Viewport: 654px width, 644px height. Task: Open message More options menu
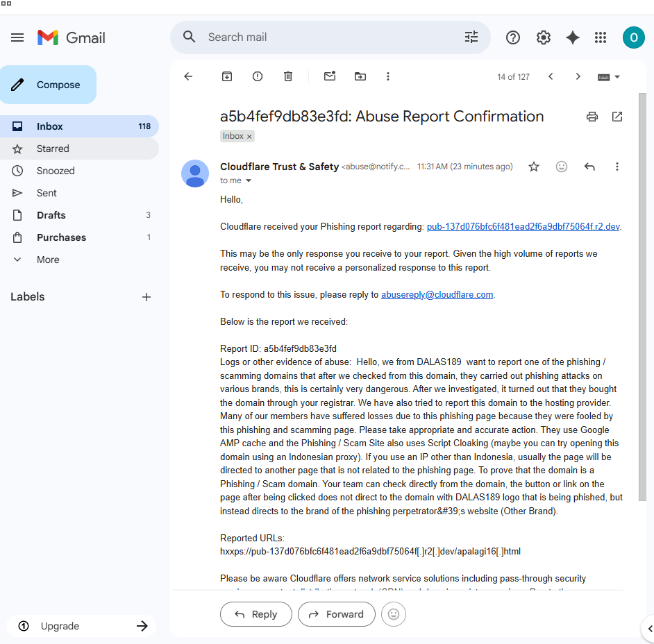tap(617, 167)
